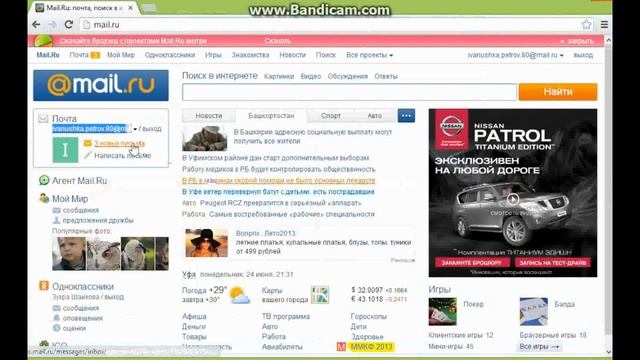Switch to the Спорт tab
The image size is (640, 360).
point(331,116)
